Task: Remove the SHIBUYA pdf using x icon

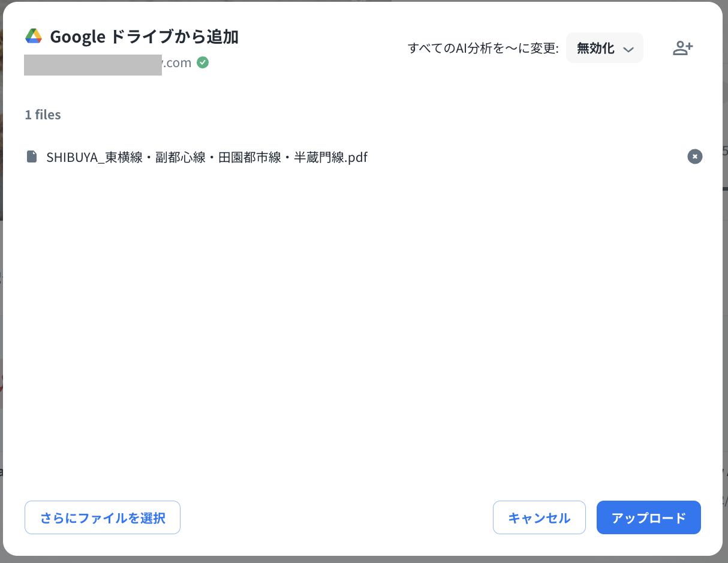Action: click(694, 156)
